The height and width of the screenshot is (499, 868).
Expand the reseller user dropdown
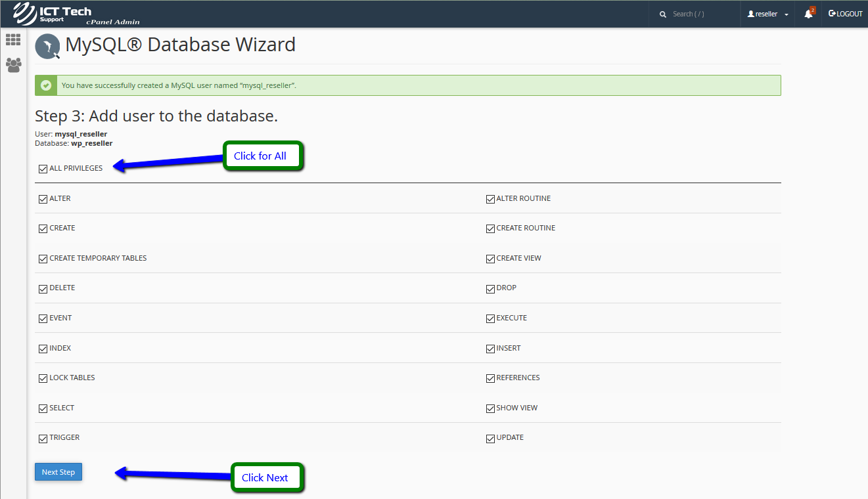click(x=767, y=14)
